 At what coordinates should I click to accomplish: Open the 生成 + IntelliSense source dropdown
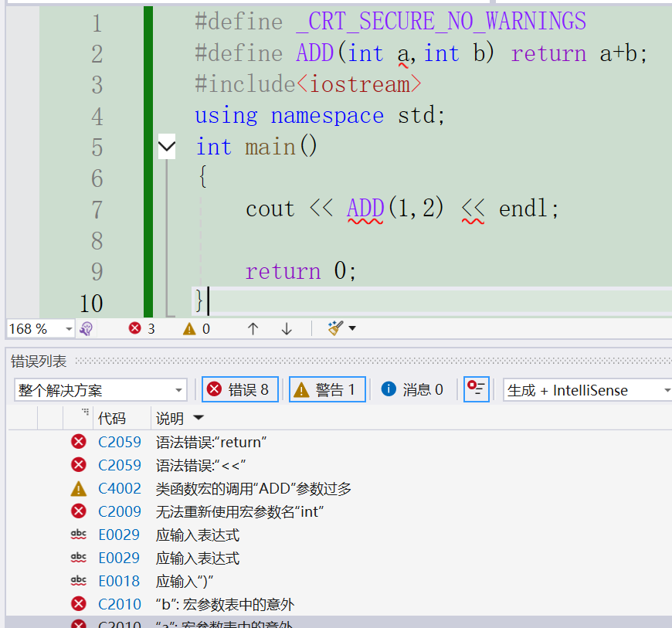[587, 390]
